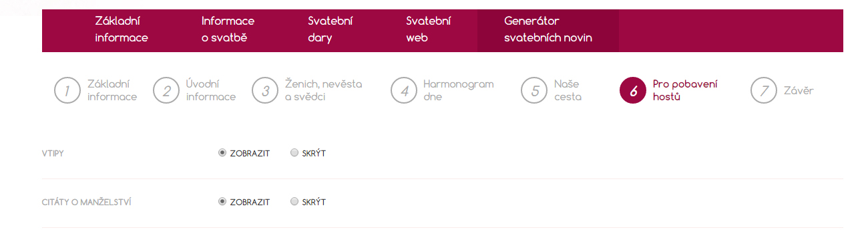
Task: Open Ženich, nevěsta a svědci step
Action: 323,90
